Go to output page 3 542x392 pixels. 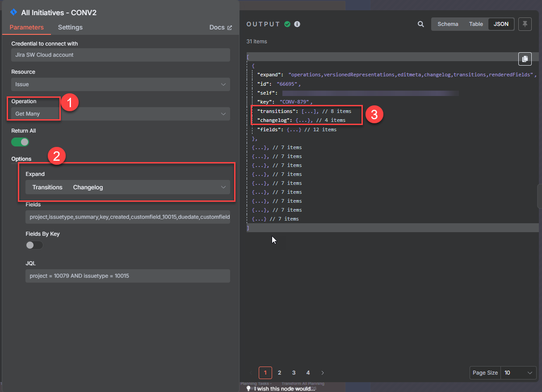click(x=294, y=373)
